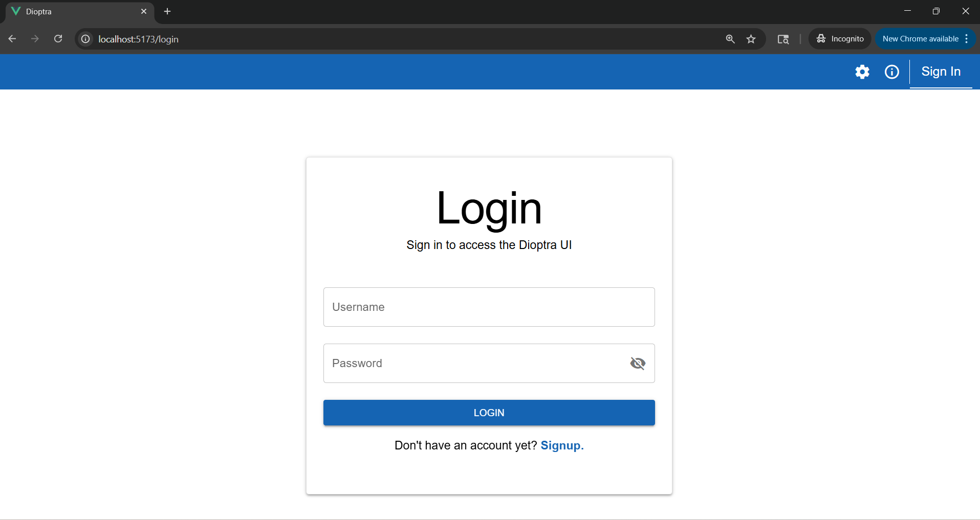Click the New Chrome available update control
The height and width of the screenshot is (520, 980).
[920, 38]
